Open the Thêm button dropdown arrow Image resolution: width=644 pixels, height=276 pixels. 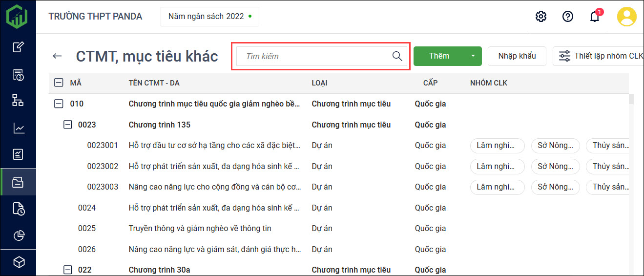point(473,56)
